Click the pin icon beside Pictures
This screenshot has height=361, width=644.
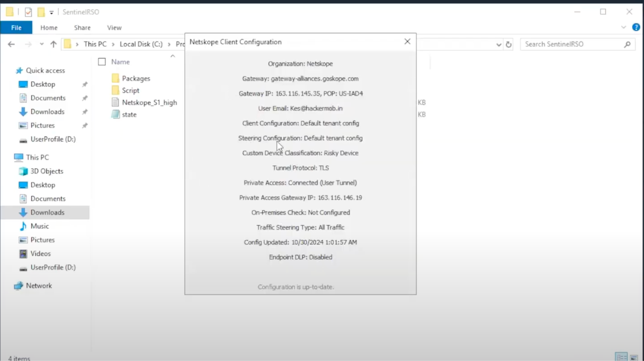click(x=85, y=125)
